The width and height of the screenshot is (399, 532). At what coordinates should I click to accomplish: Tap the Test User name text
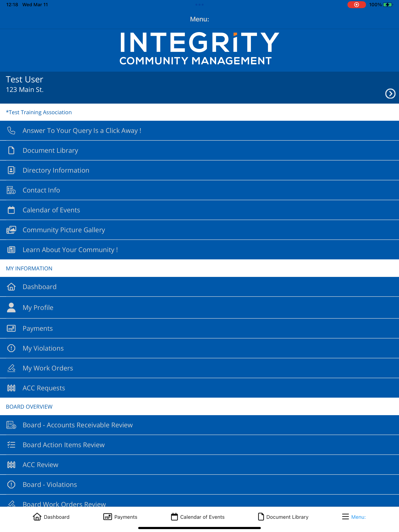coord(24,79)
